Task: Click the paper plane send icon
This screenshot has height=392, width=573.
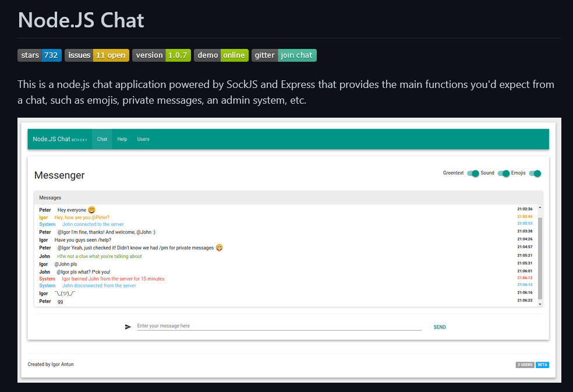Action: (x=128, y=327)
